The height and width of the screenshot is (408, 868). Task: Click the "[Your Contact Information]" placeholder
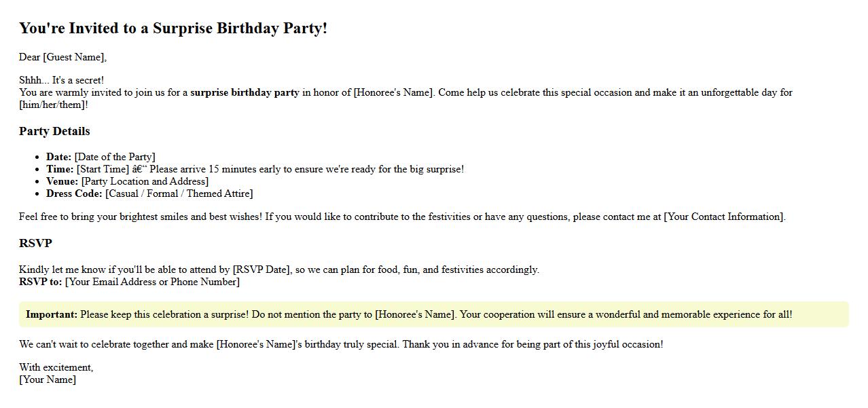tap(724, 217)
